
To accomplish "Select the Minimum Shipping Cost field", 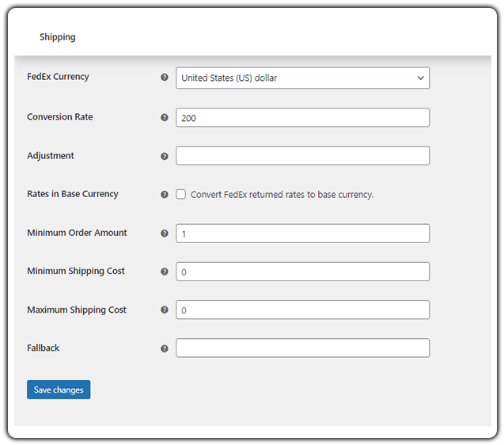I will point(302,272).
